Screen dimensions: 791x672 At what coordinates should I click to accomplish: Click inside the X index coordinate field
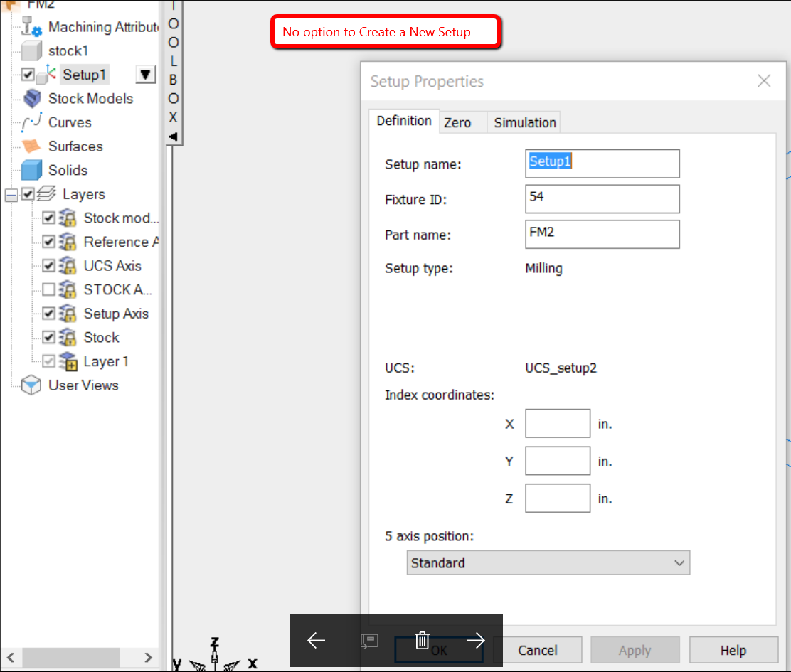(557, 423)
